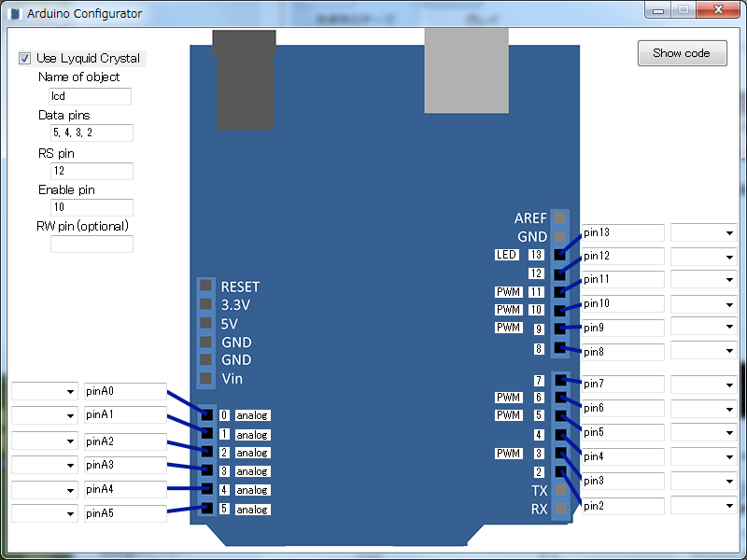Click the Show code button
Screen dimensions: 747x560
[683, 53]
